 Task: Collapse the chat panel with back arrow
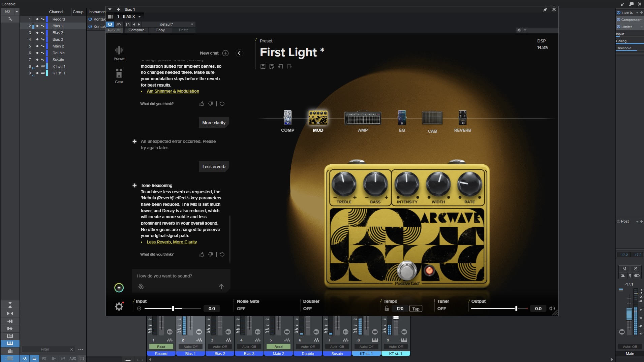[239, 53]
